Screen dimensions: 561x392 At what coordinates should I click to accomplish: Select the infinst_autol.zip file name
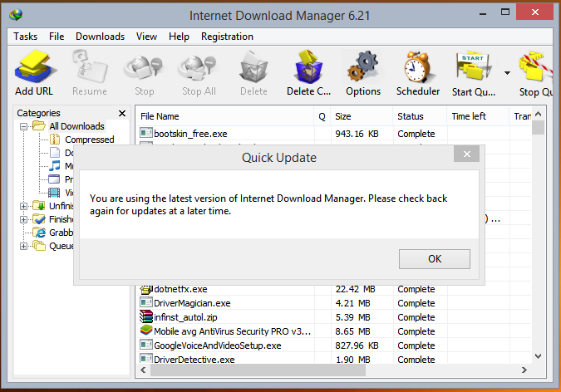(185, 317)
